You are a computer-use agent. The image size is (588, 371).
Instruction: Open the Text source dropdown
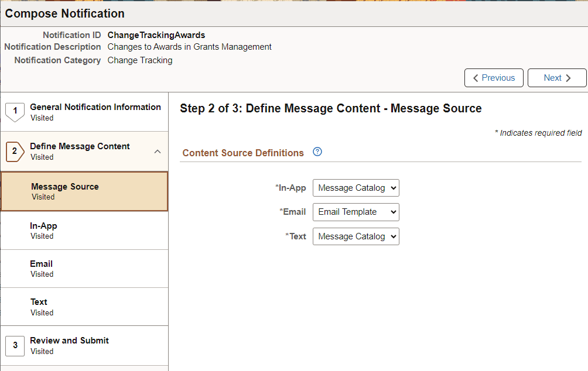pyautogui.click(x=355, y=236)
